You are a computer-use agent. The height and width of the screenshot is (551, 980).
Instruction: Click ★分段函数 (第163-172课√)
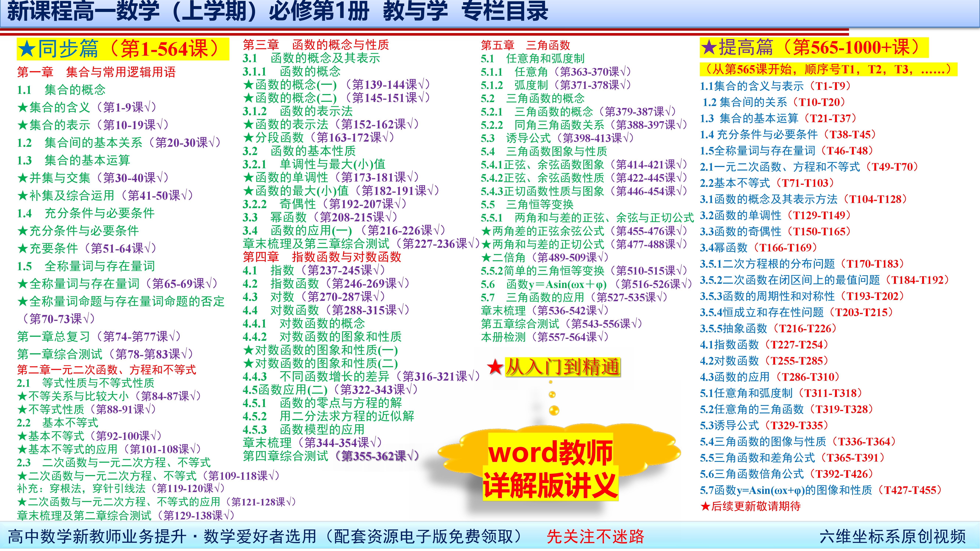pos(319,138)
